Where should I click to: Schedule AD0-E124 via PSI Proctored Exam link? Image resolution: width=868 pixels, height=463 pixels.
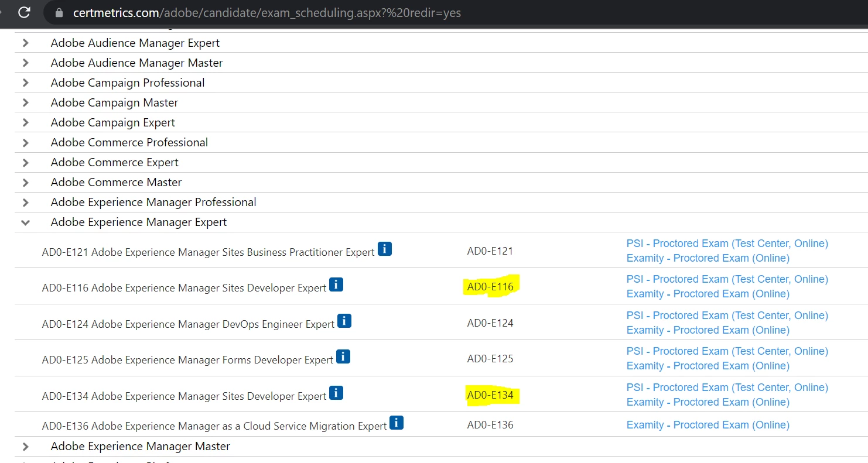click(x=727, y=315)
